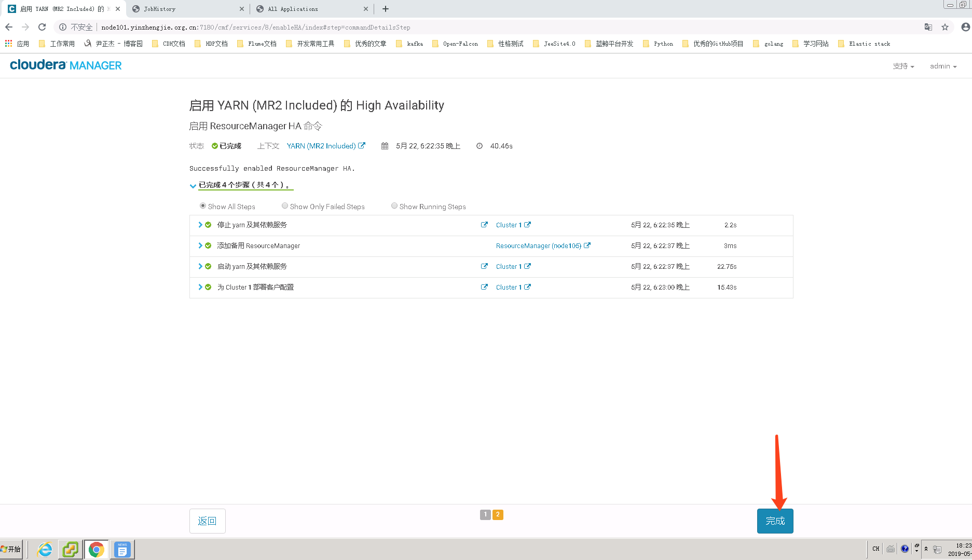Click external icon after ResourceManager (node105)
972x560 pixels.
pos(587,245)
